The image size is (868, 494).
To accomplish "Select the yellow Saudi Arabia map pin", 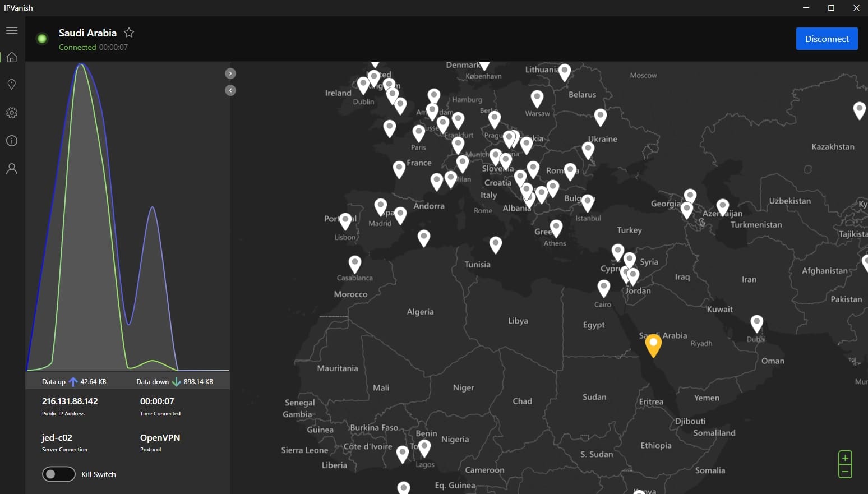I will click(x=653, y=345).
